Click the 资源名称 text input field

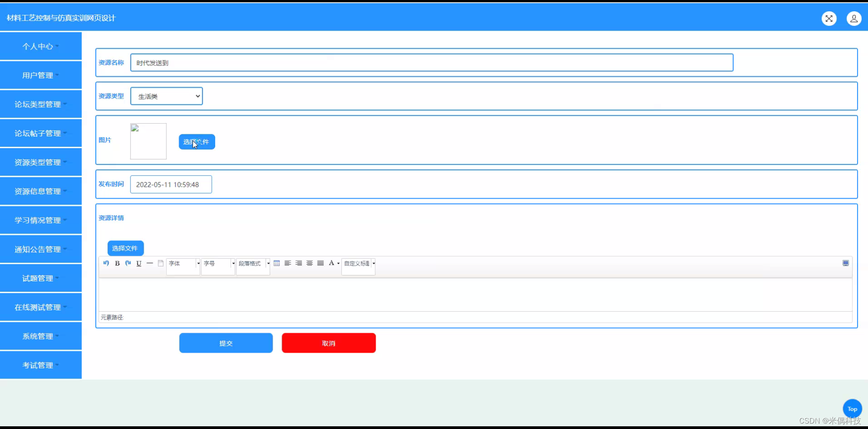(x=432, y=63)
